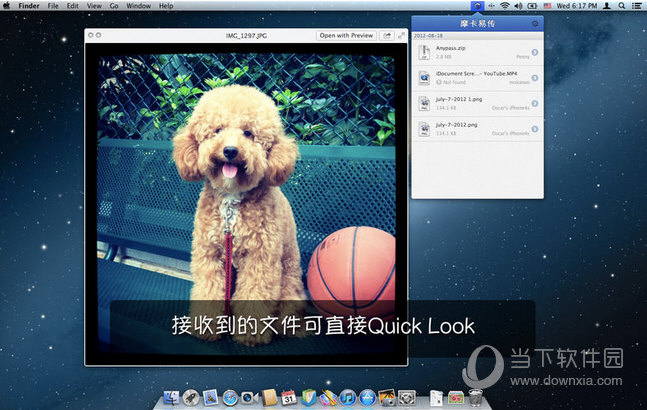Open Launchpad rocket in the Dock
The height and width of the screenshot is (410, 647).
pos(191,398)
